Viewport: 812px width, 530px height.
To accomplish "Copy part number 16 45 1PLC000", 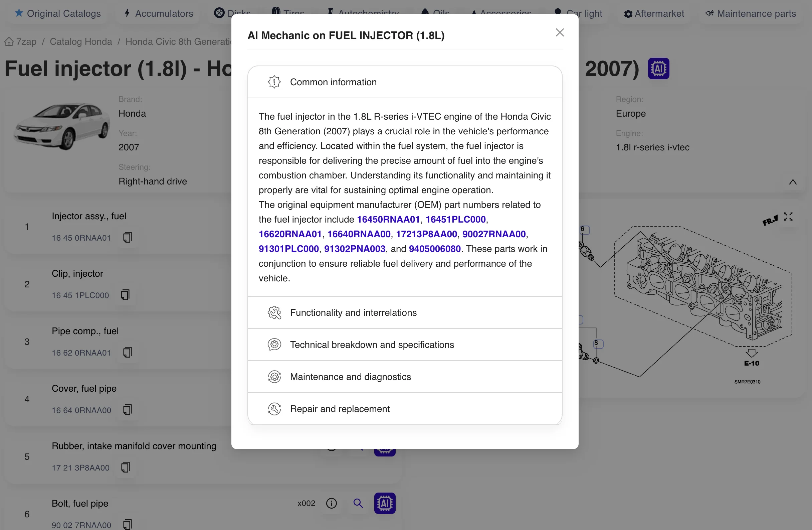I will (125, 295).
